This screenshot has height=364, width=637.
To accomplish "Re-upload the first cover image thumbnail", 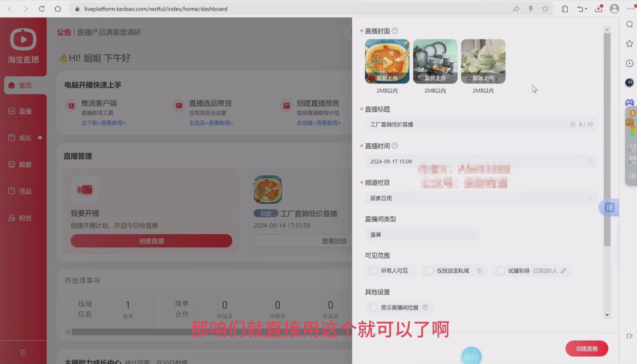I will tap(387, 61).
